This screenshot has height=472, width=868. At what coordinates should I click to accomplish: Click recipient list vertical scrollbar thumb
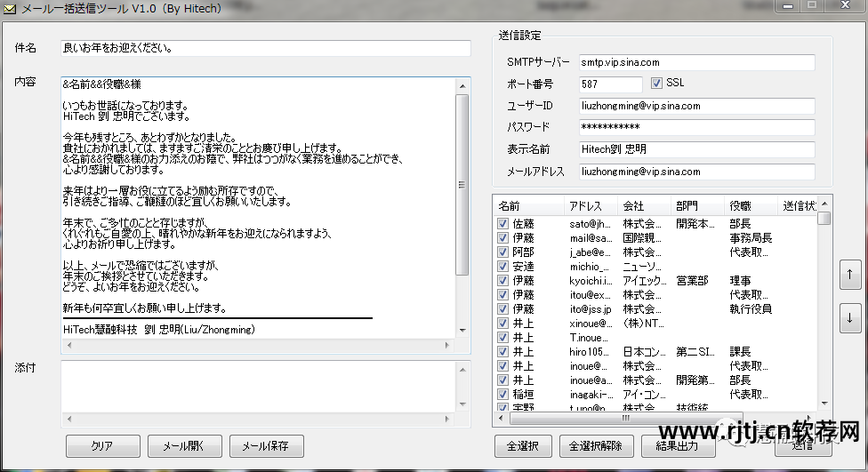tap(824, 218)
